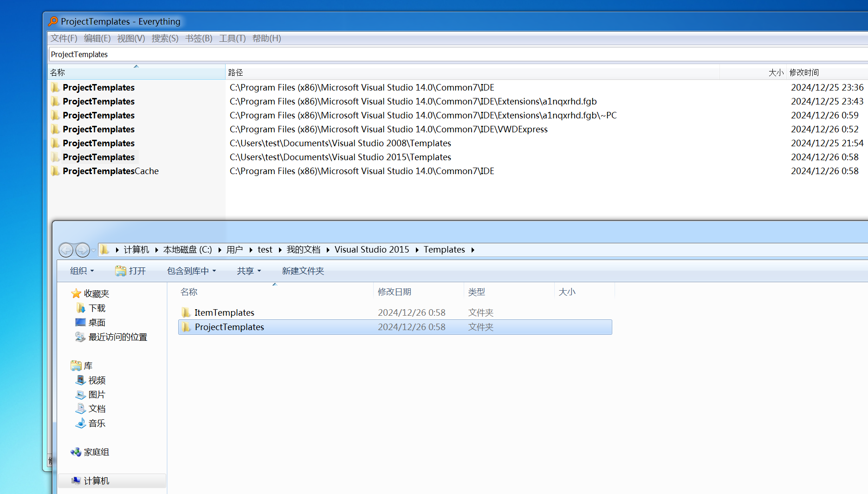Click folder icon of Everything's Visual Studio 2015 row
The image size is (868, 494).
[56, 157]
